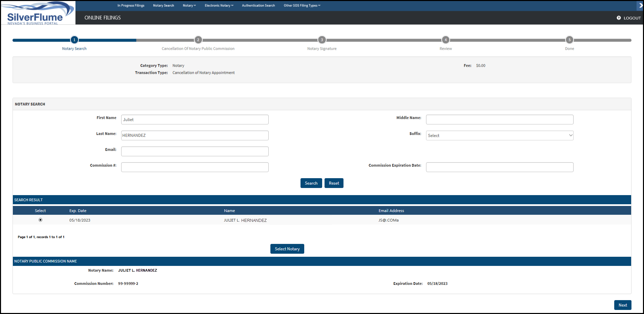Click step 2 Cancellation of Notary Public Commission circle
The height and width of the screenshot is (314, 644).
click(198, 40)
